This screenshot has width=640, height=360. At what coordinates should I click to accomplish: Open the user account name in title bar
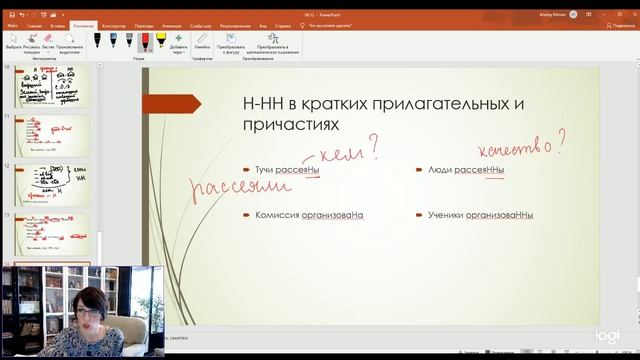pos(552,14)
